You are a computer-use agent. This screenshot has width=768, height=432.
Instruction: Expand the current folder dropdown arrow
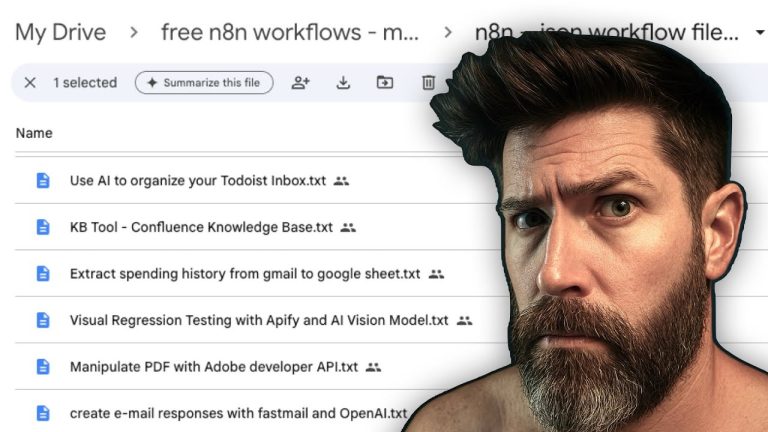click(x=760, y=32)
